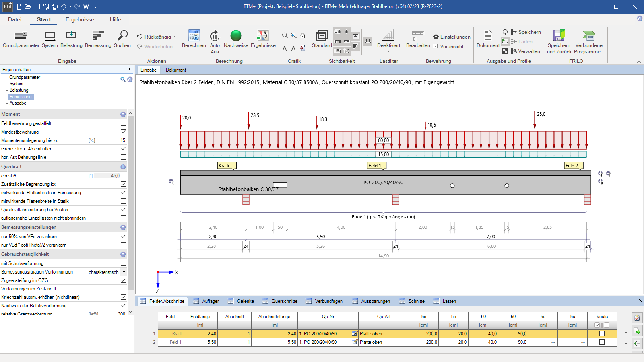Zoom in with the magnifier plus icon
644x362 pixels.
294,35
